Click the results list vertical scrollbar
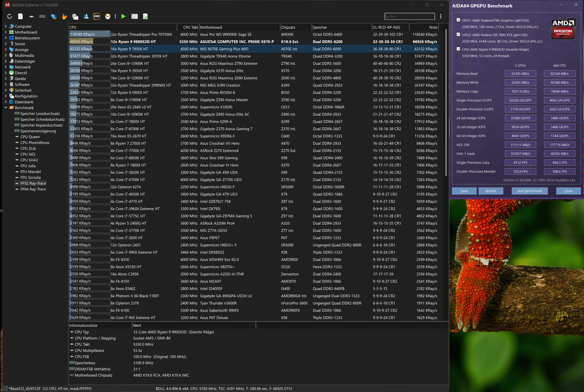This screenshot has width=584, height=392. click(446, 103)
